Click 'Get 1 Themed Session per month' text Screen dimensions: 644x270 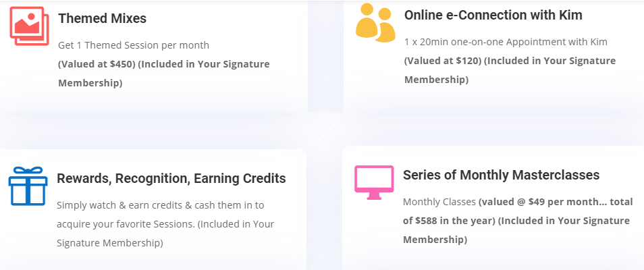(134, 45)
